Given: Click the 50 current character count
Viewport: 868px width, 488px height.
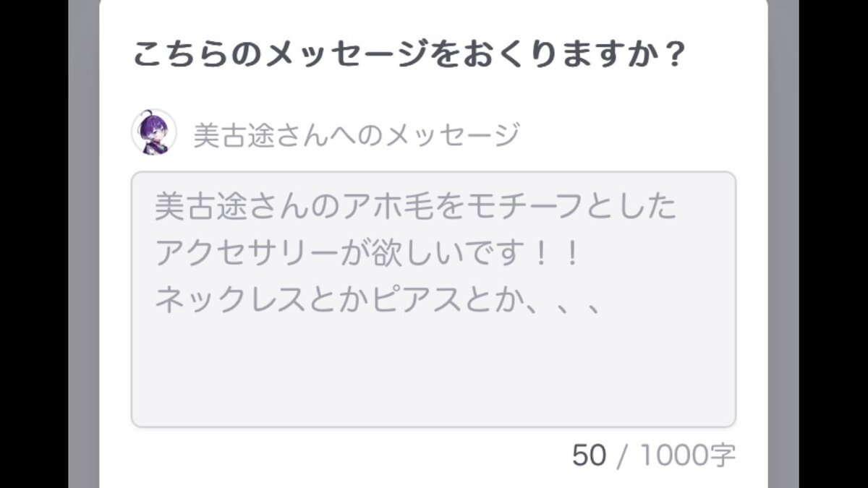Looking at the screenshot, I should pyautogui.click(x=589, y=455).
